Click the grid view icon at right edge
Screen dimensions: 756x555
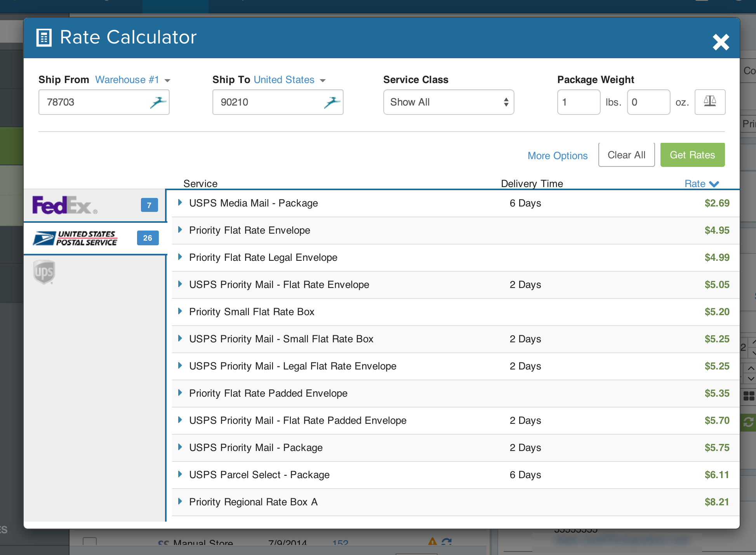[748, 396]
